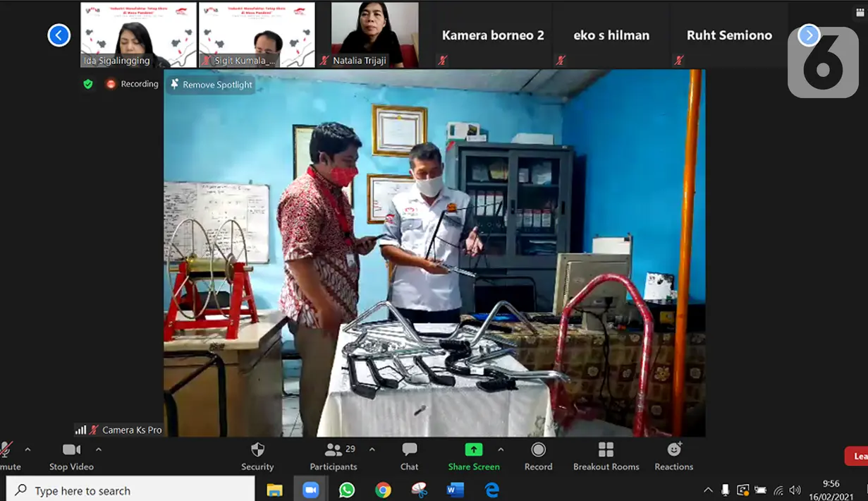The width and height of the screenshot is (868, 501).
Task: Open Google Chrome from taskbar
Action: (x=383, y=490)
